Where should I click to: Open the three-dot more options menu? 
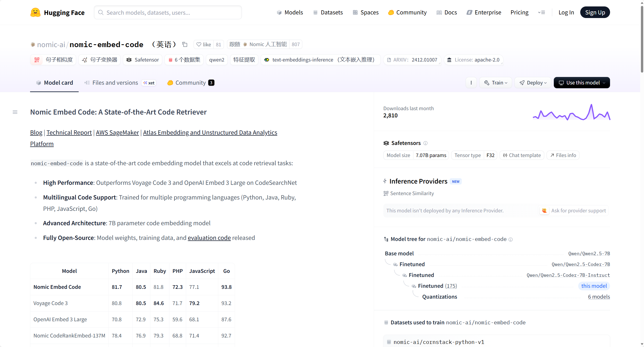[x=471, y=83]
